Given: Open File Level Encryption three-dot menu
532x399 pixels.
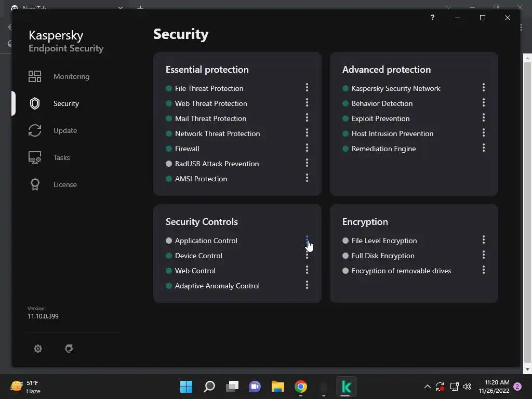Looking at the screenshot, I should 484,240.
